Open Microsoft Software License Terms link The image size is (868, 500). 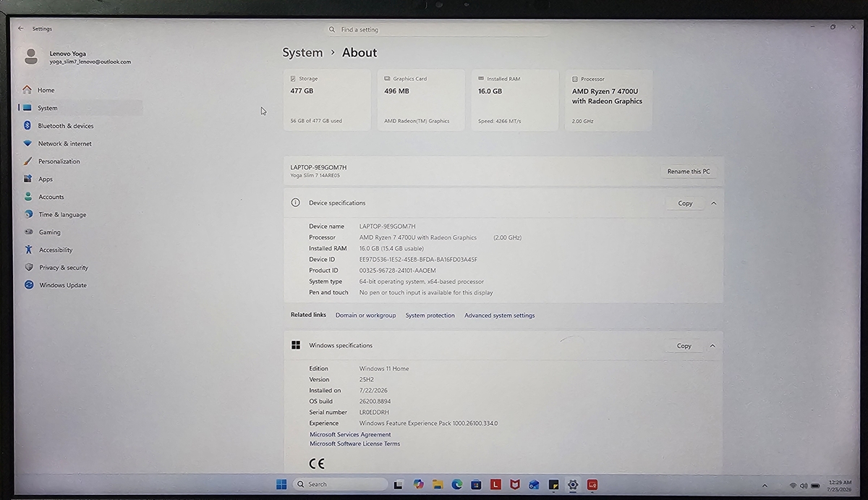click(x=354, y=444)
